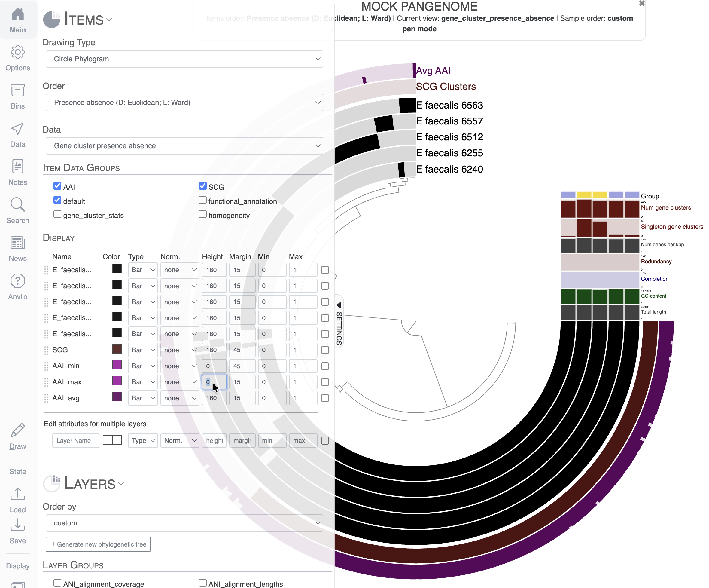
Task: Open the Options gear panel
Action: coord(17,58)
